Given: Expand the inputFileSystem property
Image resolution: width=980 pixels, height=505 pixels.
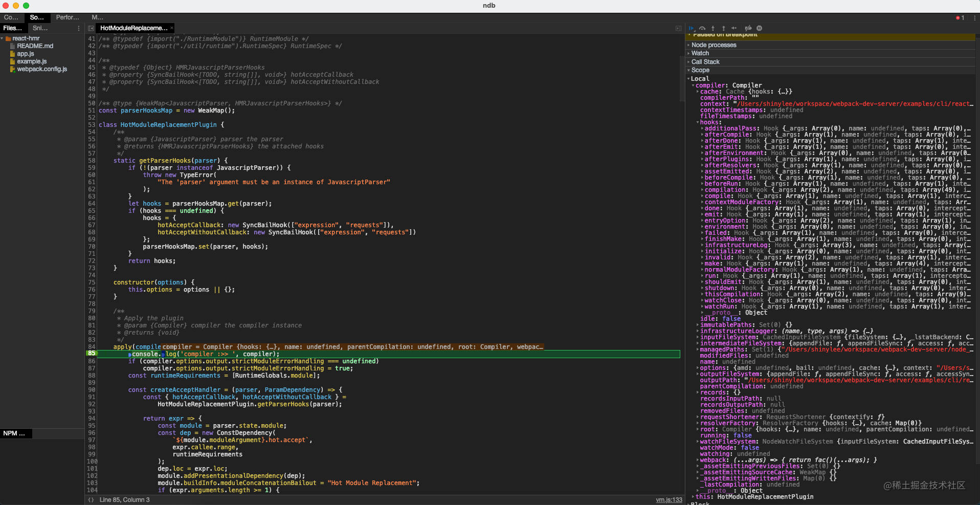Looking at the screenshot, I should [x=698, y=337].
